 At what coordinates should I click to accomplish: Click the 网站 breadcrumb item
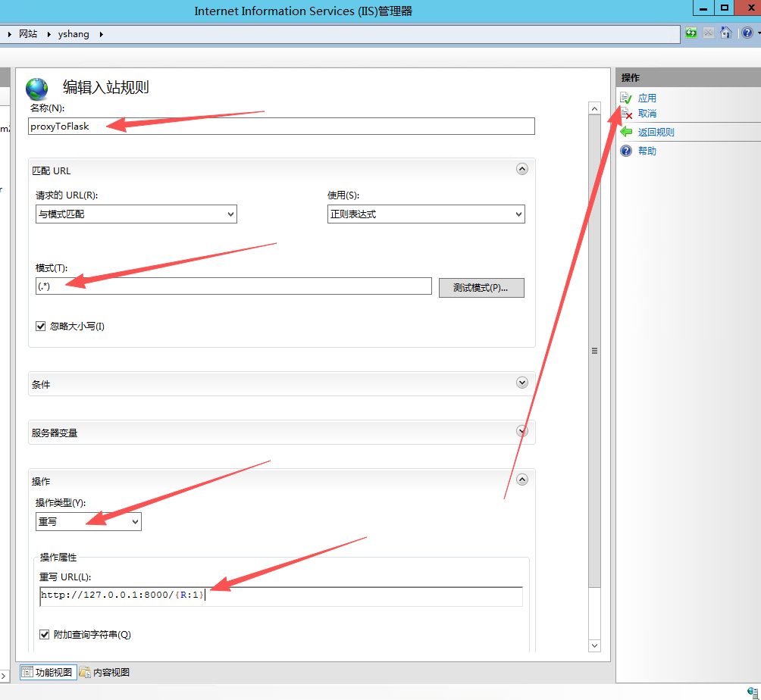[x=28, y=33]
